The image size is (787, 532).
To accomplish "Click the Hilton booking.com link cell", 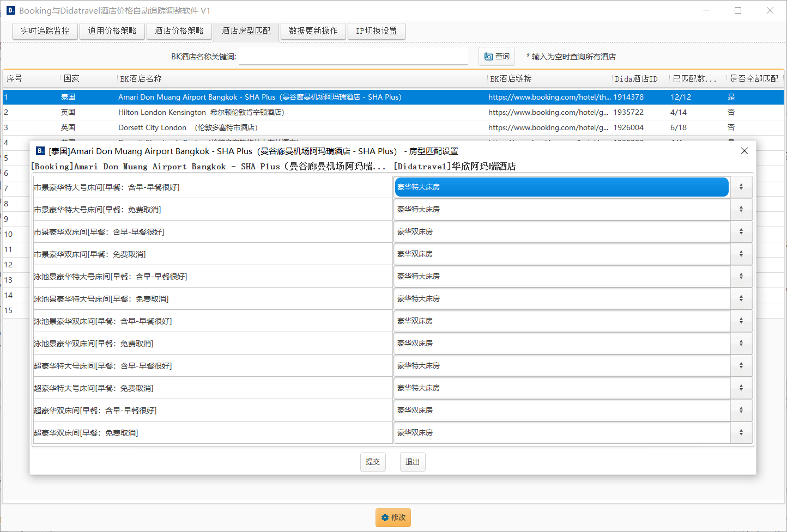I will pyautogui.click(x=548, y=112).
